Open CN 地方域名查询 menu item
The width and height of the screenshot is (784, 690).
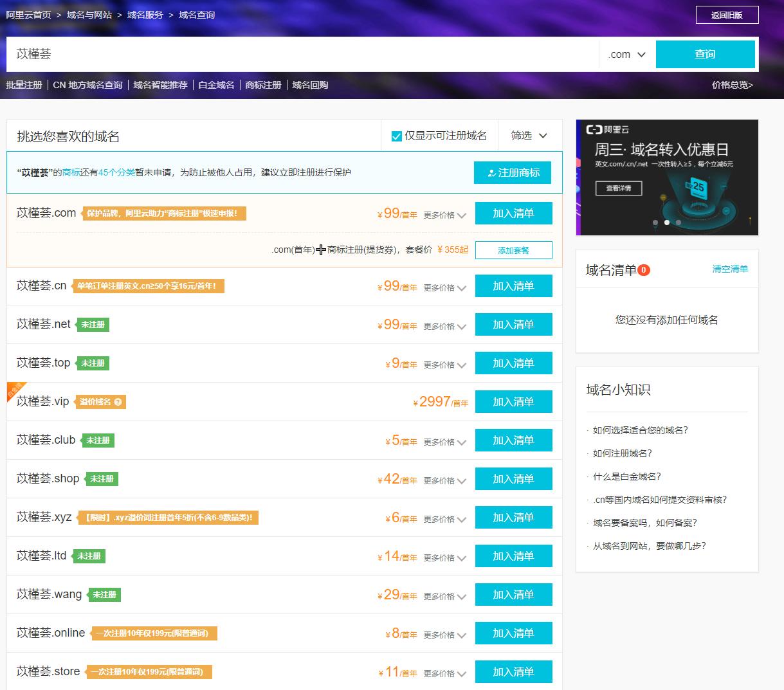pos(87,85)
